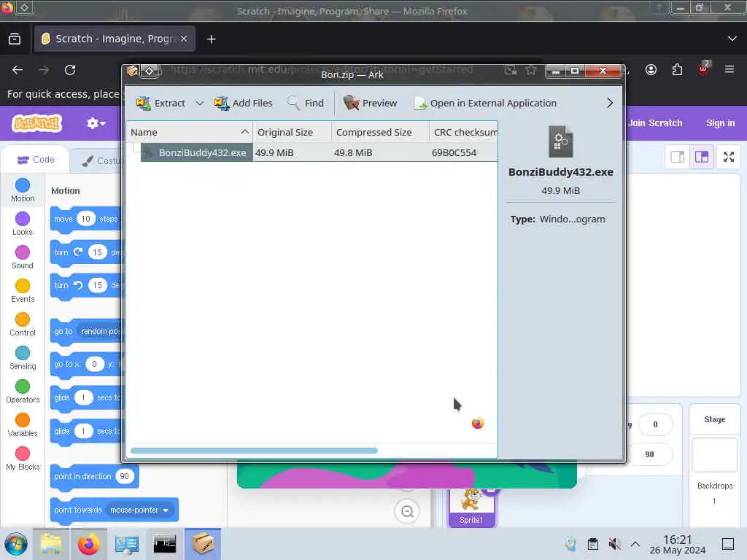Toggle muted volume tray icon
Screen dimensions: 747x560
[x=614, y=544]
